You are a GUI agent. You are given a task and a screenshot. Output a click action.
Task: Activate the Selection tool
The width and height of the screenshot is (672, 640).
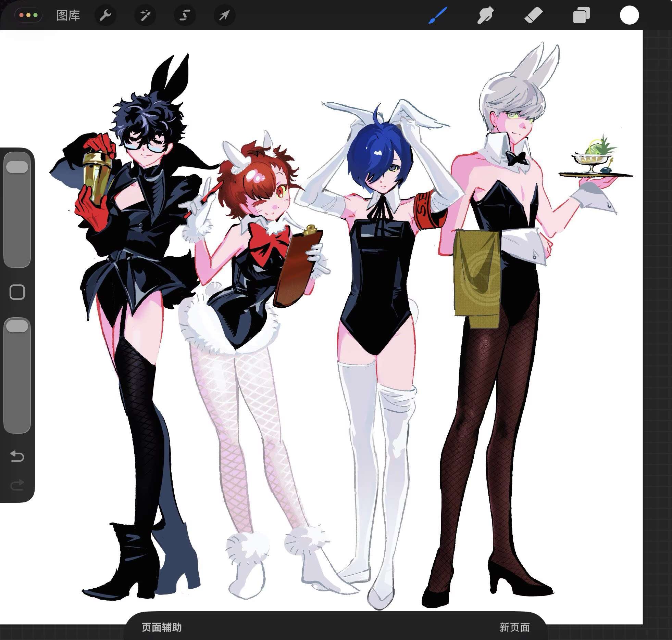click(185, 15)
